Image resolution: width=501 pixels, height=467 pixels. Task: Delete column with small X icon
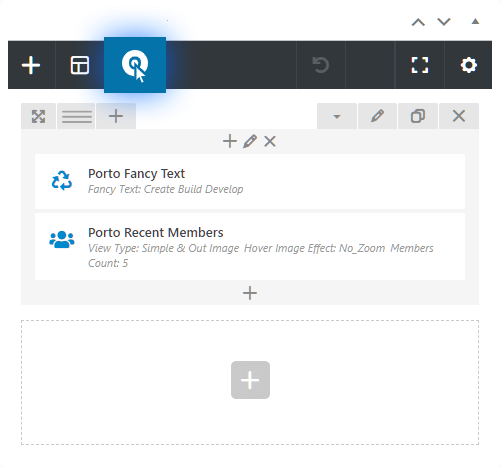tap(270, 141)
